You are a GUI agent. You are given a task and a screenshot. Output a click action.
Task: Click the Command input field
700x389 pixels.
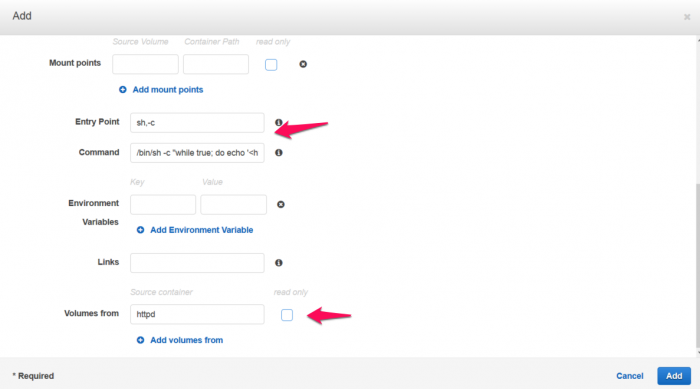point(197,153)
